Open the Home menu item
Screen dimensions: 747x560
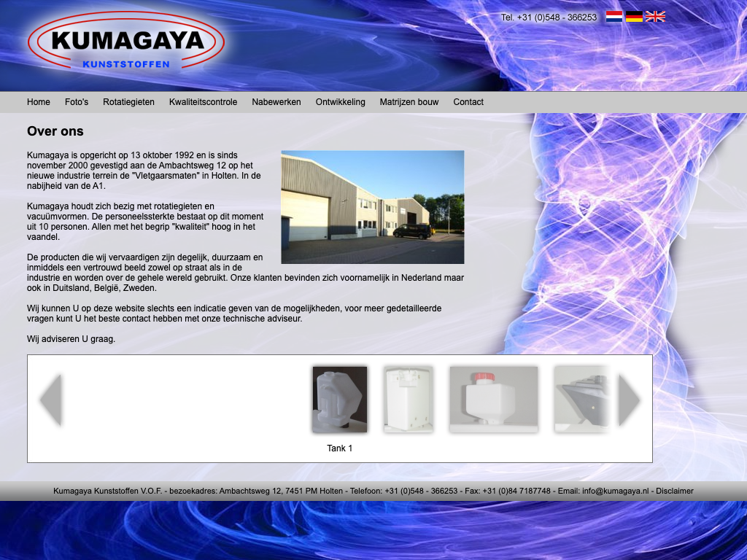[x=39, y=102]
